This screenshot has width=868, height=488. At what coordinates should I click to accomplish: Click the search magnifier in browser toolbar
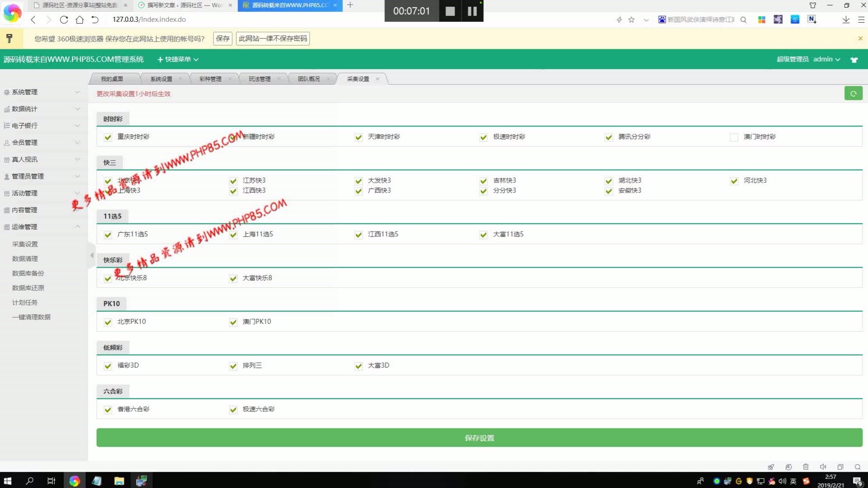[x=743, y=20]
